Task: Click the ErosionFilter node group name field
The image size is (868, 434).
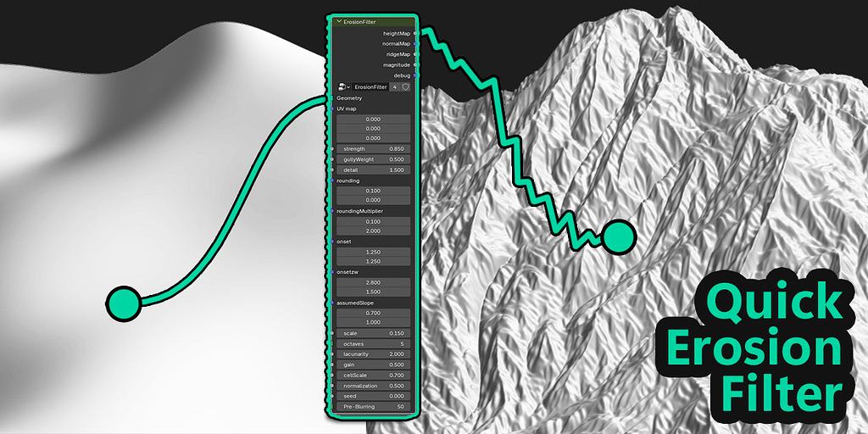Action: [x=370, y=87]
